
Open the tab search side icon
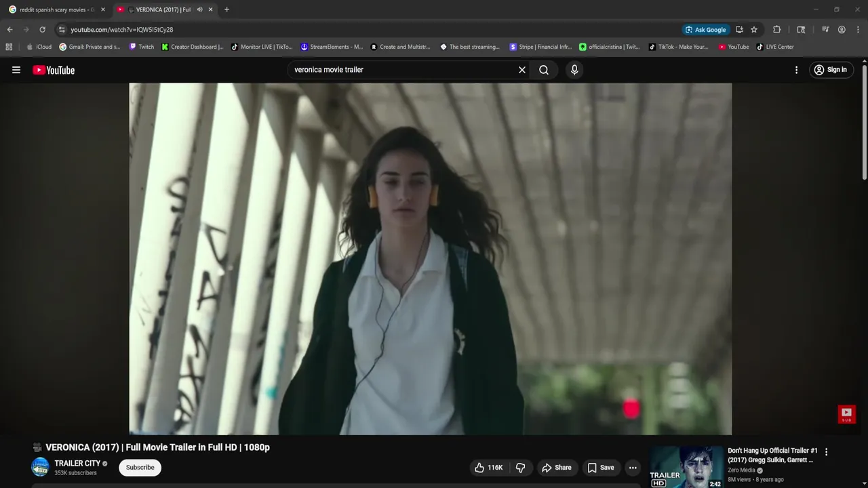pyautogui.click(x=801, y=30)
